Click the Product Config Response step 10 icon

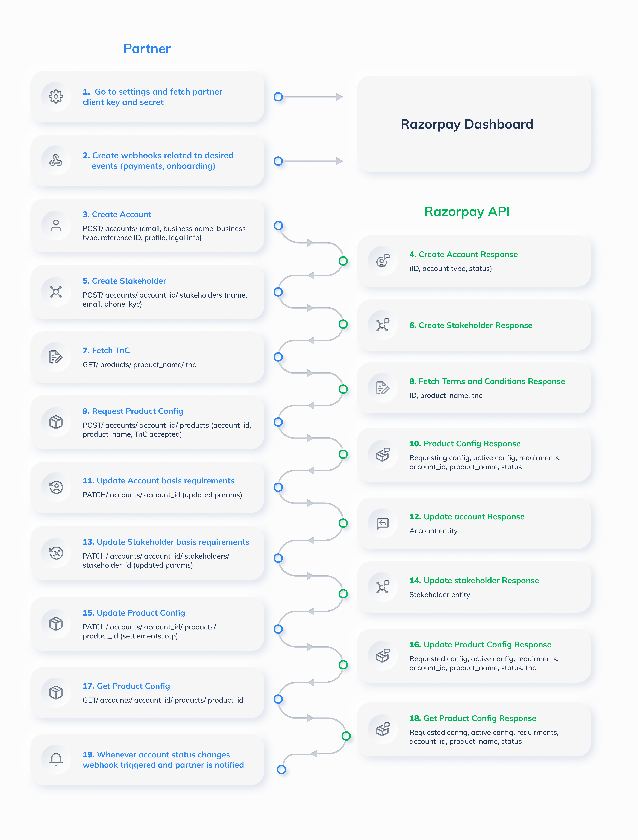383,454
